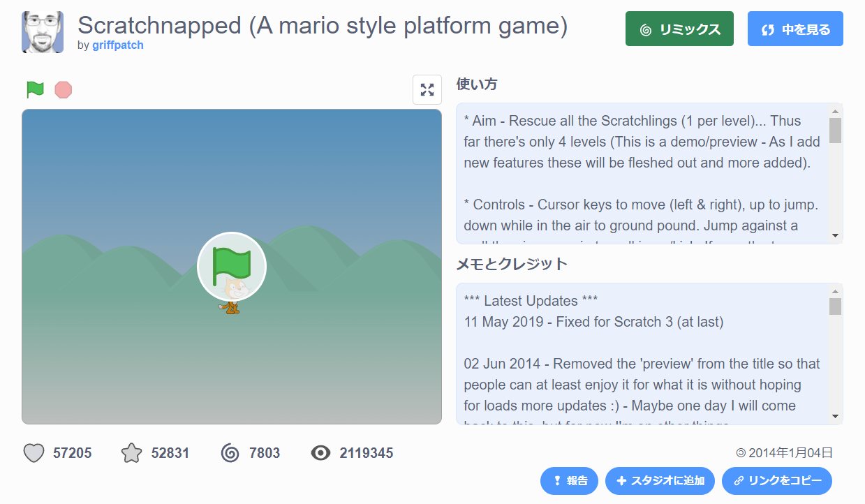
Task: Click scrollbar thumb in 使い方 box
Action: 835,131
